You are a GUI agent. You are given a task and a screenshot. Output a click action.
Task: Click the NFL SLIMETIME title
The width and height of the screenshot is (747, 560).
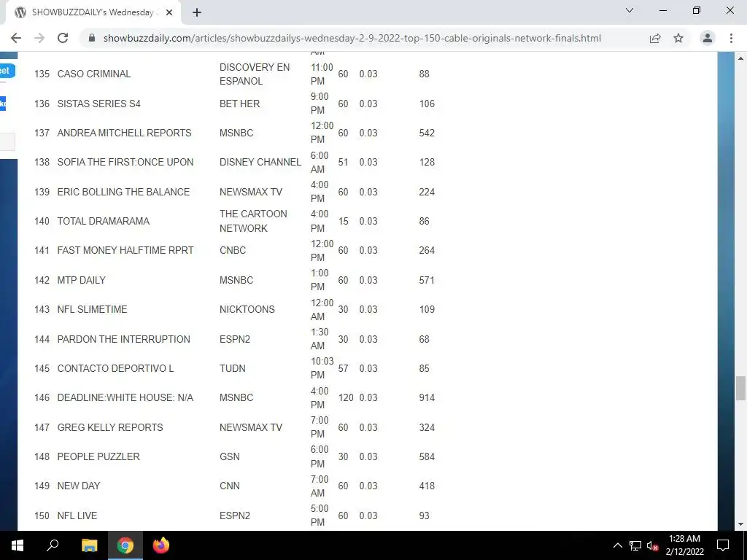(93, 309)
